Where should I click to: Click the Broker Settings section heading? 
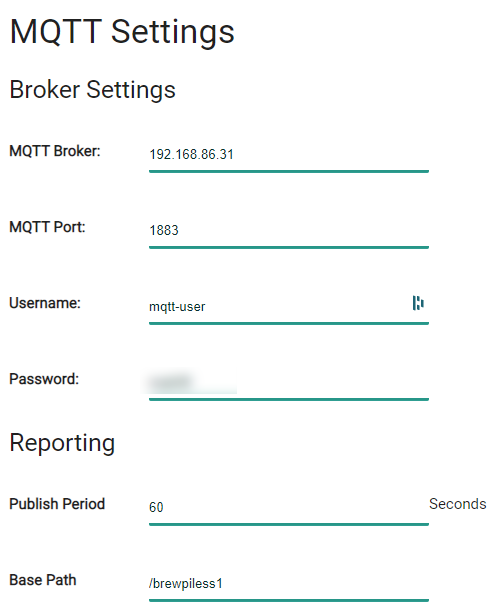[x=93, y=90]
